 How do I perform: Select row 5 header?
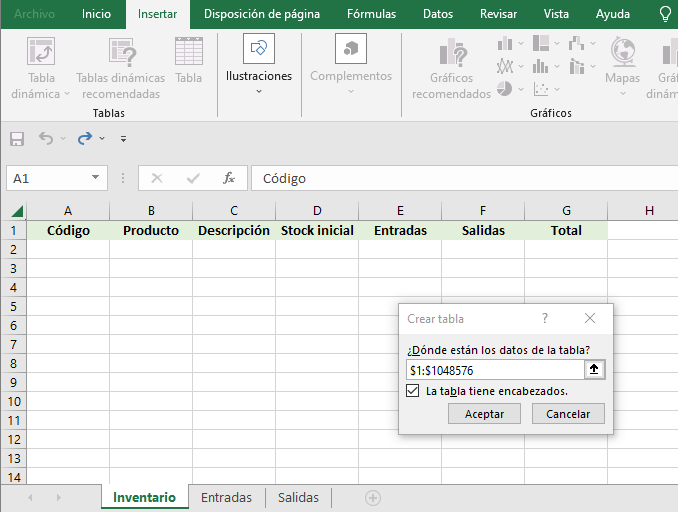pyautogui.click(x=13, y=307)
